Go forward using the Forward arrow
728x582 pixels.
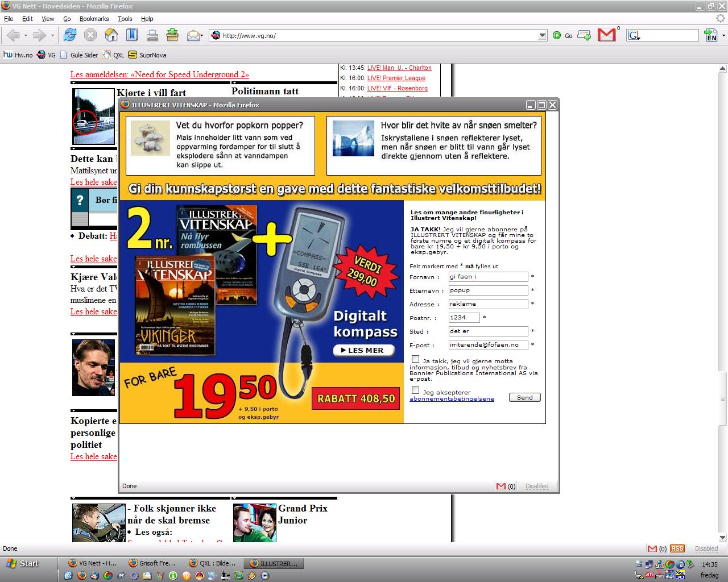(x=39, y=35)
